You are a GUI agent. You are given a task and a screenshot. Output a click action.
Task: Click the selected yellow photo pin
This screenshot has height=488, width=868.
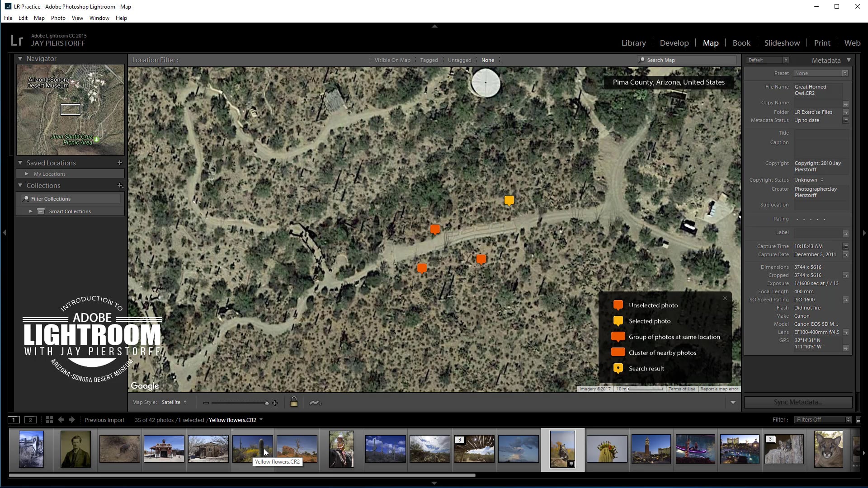(x=509, y=200)
